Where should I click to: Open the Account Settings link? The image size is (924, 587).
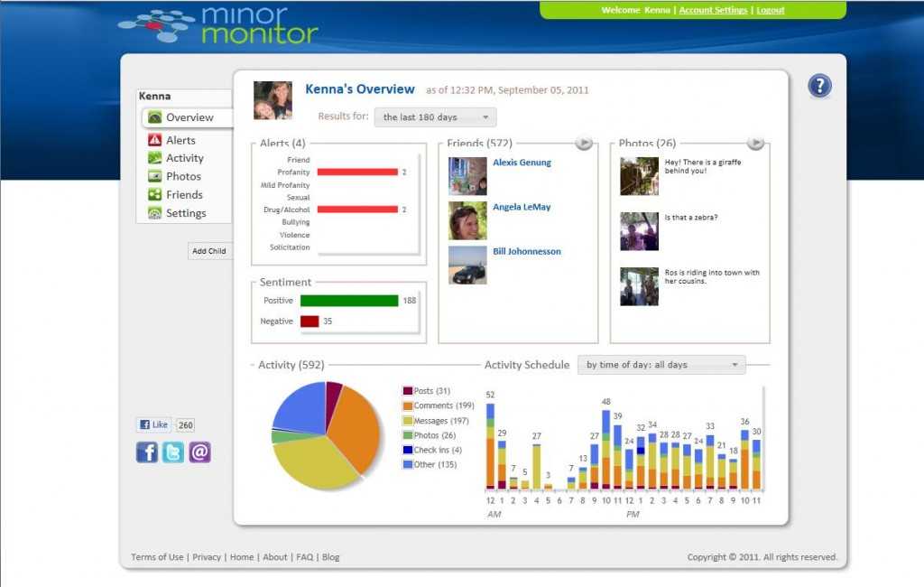click(x=713, y=10)
